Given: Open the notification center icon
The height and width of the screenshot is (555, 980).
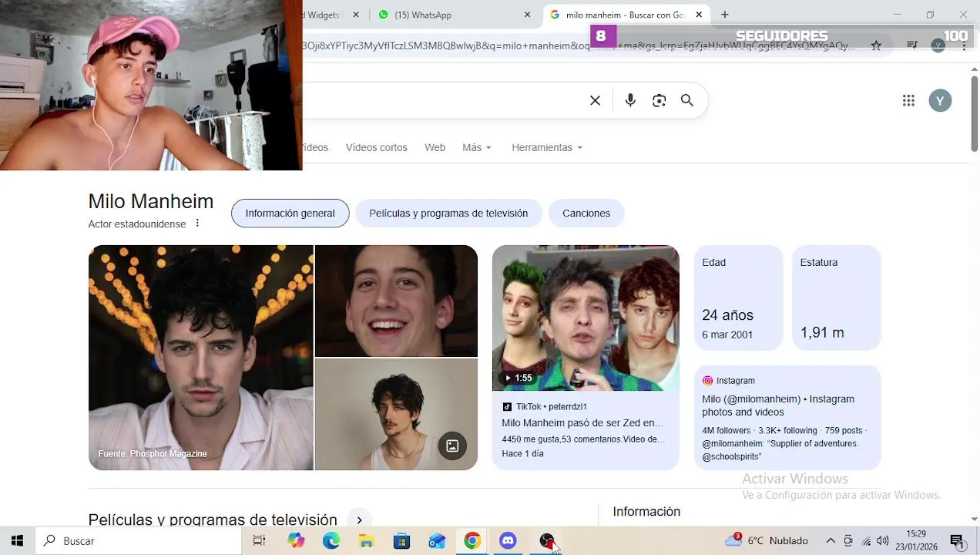Looking at the screenshot, I should click(957, 541).
